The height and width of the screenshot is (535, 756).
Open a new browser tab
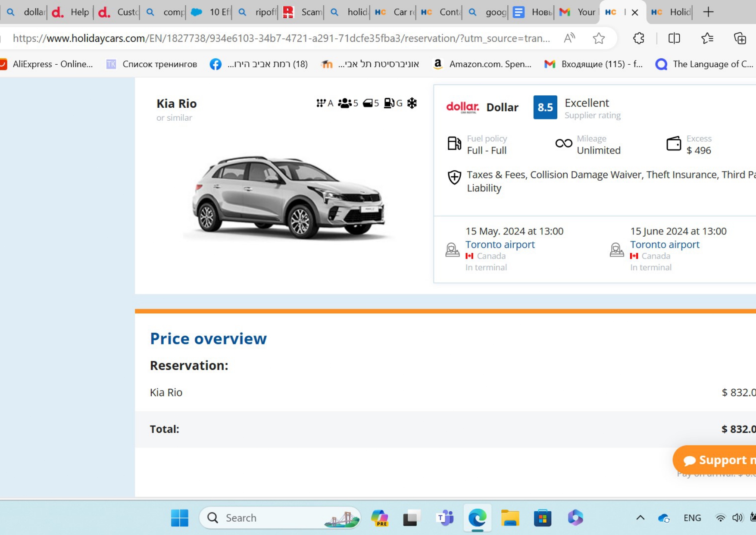click(708, 12)
